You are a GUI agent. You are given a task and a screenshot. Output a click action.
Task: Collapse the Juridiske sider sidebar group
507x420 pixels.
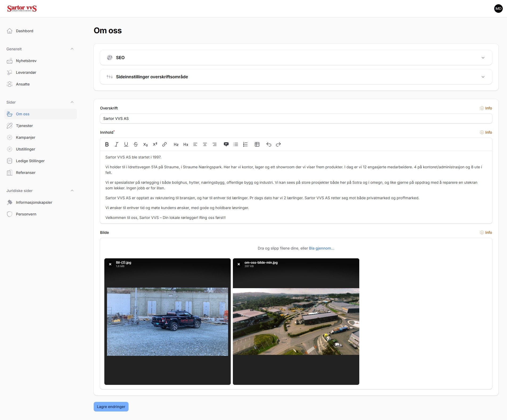72,191
